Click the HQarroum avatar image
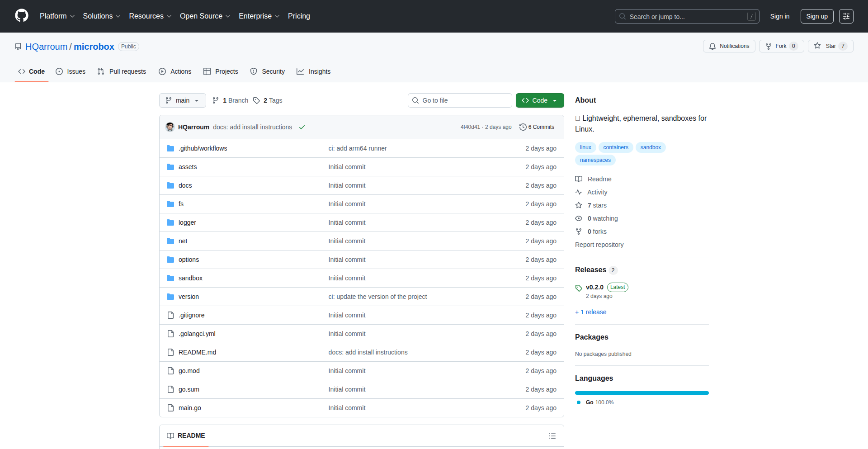 pos(170,127)
